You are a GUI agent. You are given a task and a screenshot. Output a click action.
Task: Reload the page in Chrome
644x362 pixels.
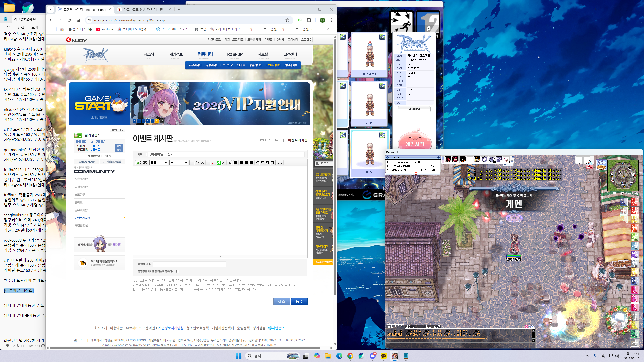(69, 20)
